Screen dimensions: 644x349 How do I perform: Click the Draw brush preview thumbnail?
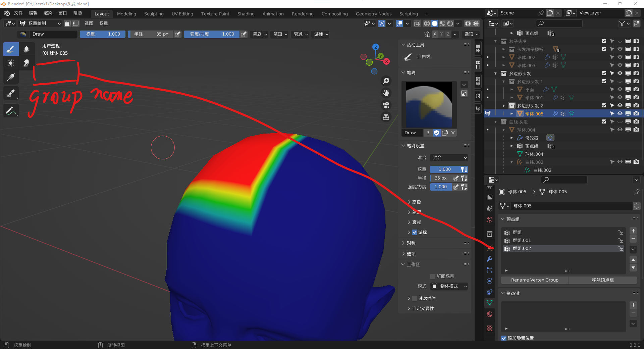pos(429,105)
